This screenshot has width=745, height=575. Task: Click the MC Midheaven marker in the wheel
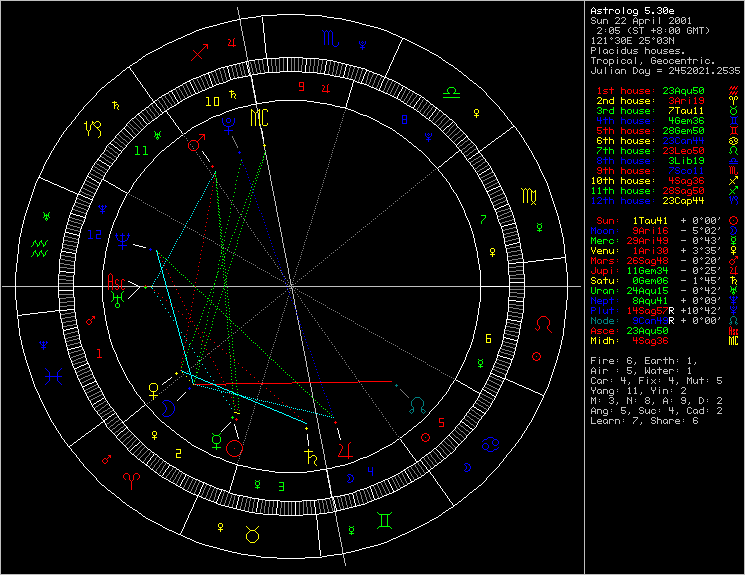[259, 118]
